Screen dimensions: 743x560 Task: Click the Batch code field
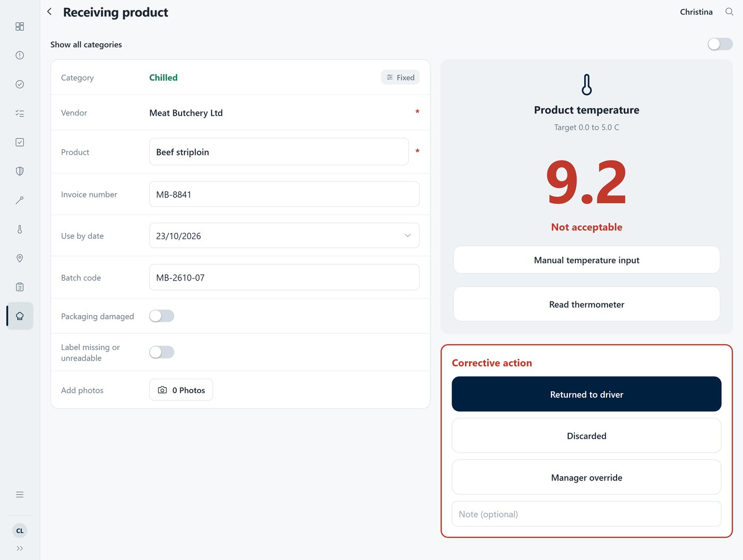(284, 277)
